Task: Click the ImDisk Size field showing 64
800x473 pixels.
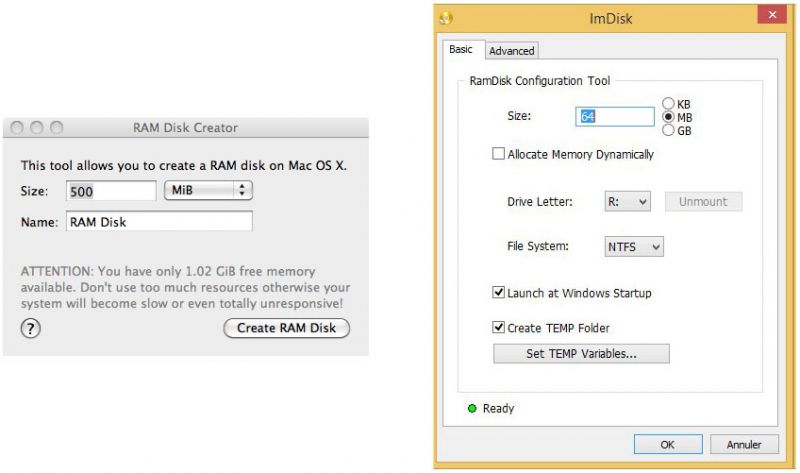Action: pyautogui.click(x=615, y=116)
